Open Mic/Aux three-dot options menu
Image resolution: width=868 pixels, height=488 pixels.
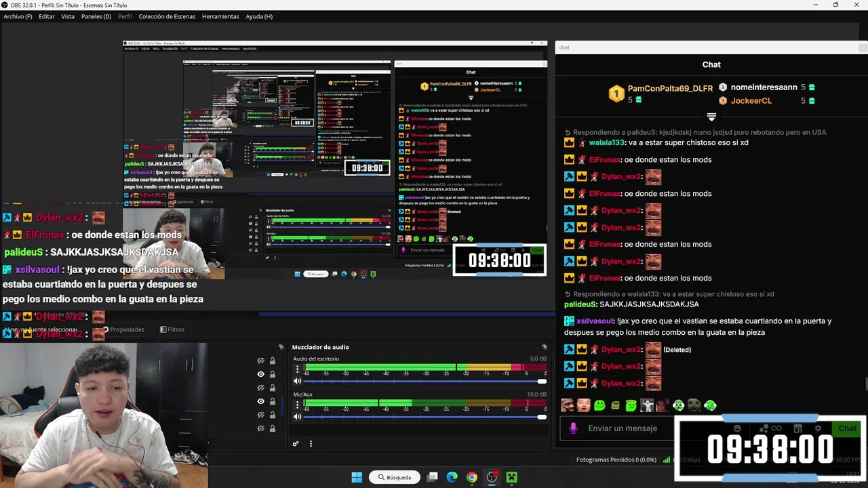[x=297, y=405]
